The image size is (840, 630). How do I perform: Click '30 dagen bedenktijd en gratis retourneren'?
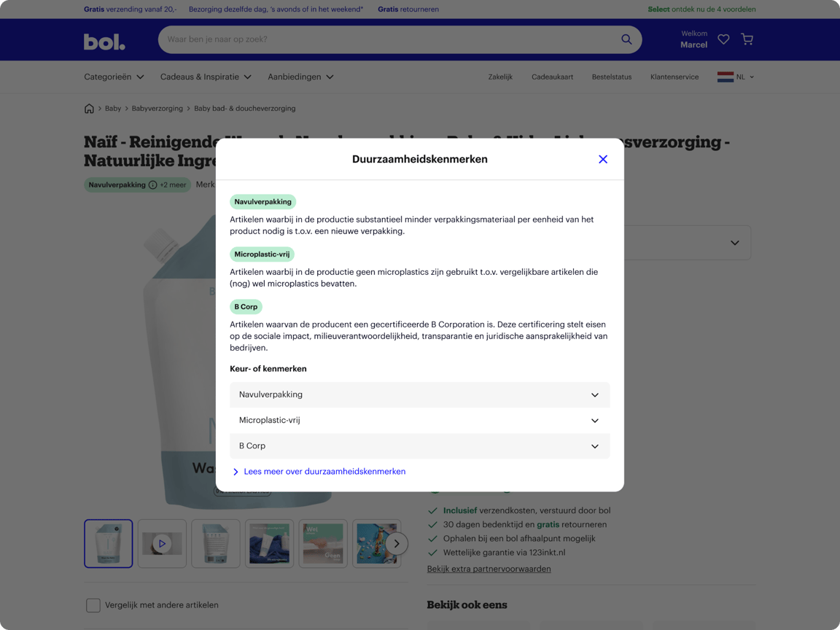(525, 524)
